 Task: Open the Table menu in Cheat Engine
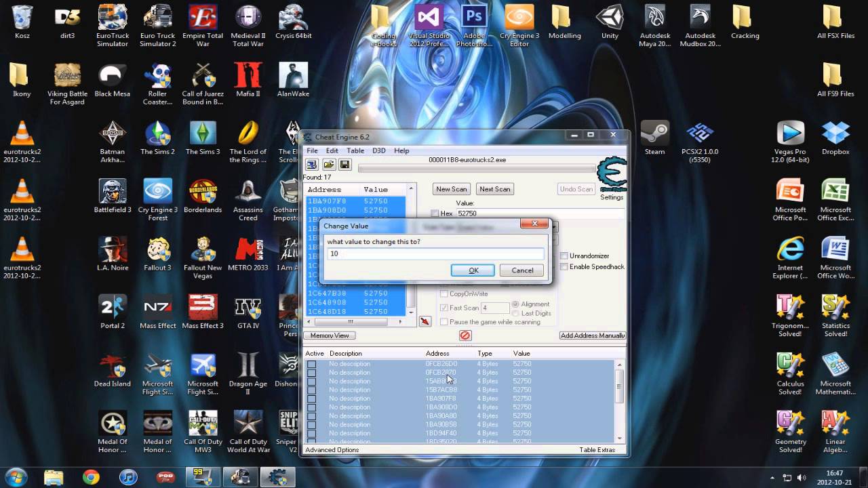355,150
